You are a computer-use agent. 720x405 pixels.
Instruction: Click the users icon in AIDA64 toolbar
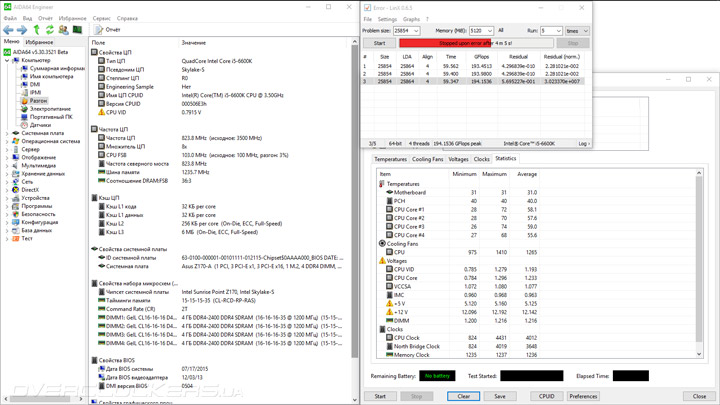(63, 30)
